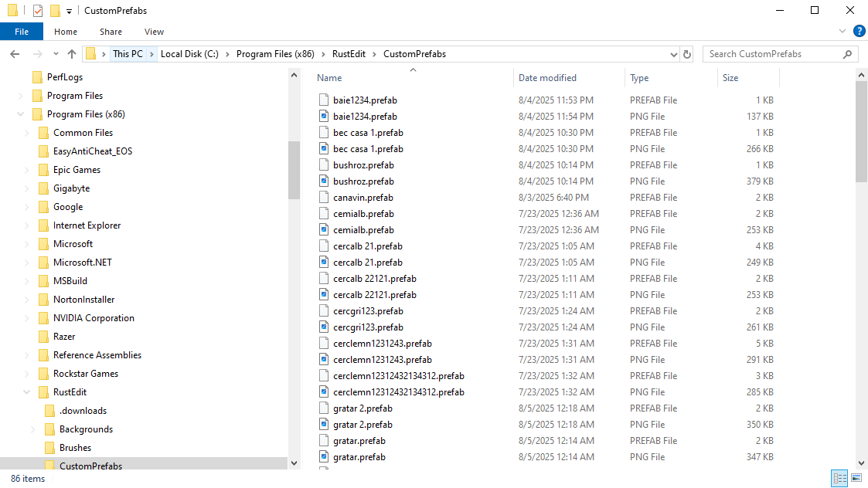
Task: Switch to large thumbnails view layout
Action: tap(856, 479)
